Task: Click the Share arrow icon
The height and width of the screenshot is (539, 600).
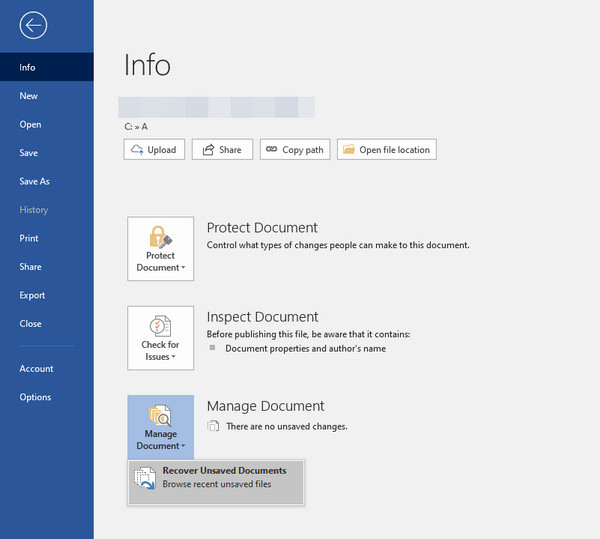Action: (x=208, y=150)
